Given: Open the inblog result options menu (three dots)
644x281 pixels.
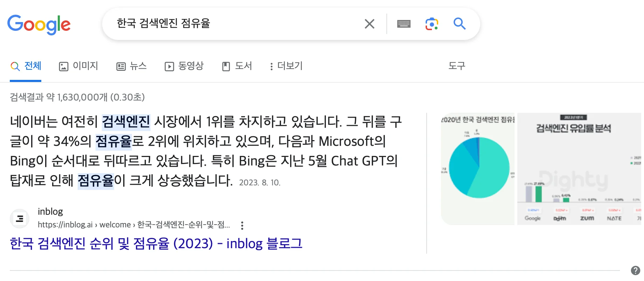Looking at the screenshot, I should (242, 225).
